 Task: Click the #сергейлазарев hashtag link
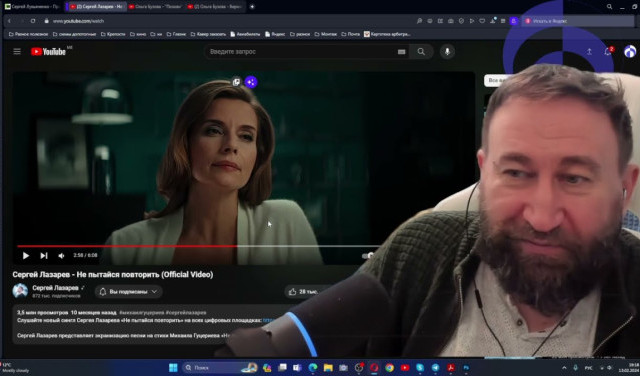186,312
